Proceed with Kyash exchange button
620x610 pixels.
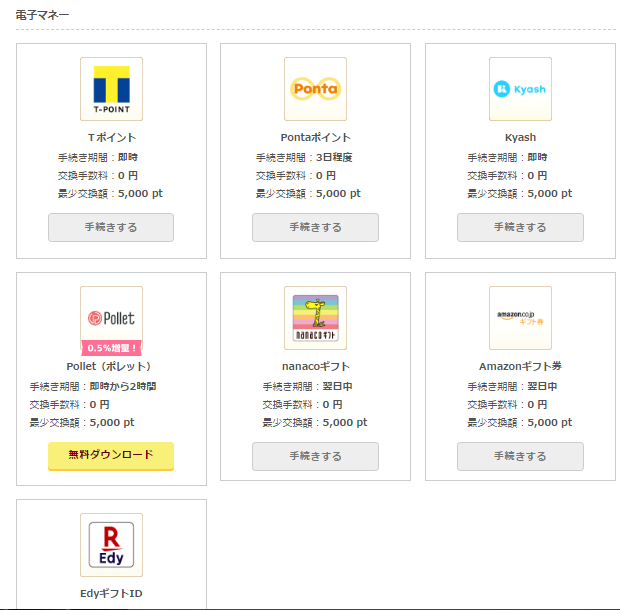(520, 227)
